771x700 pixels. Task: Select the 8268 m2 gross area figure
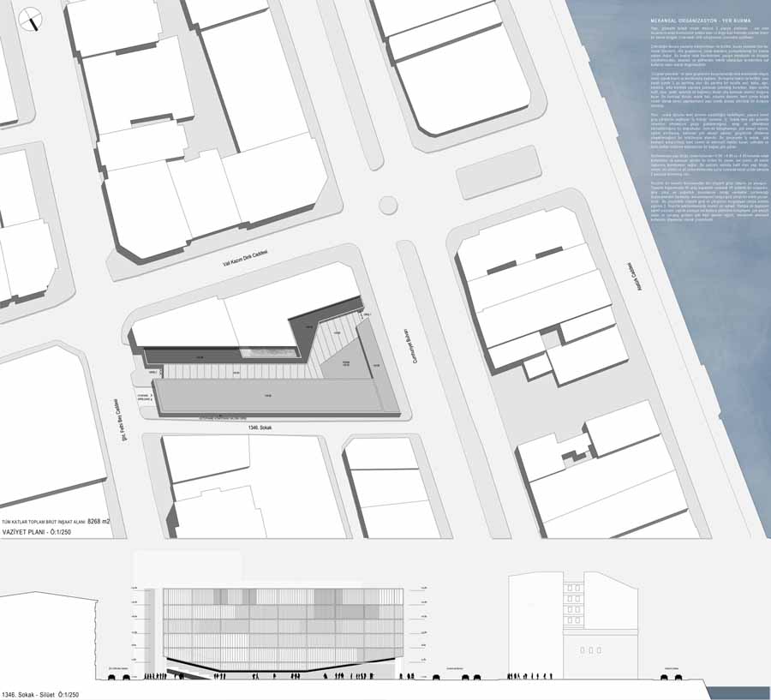coord(99,522)
